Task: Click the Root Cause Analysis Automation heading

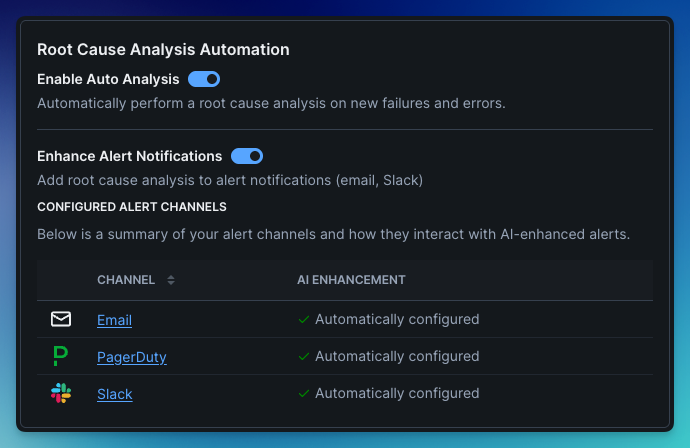Action: pos(163,49)
